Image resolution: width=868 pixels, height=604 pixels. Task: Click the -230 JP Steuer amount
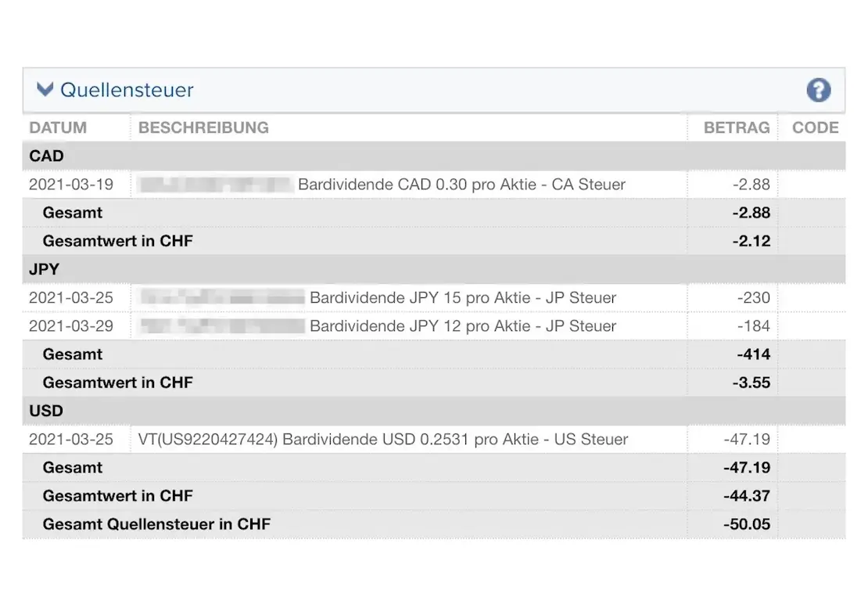coord(753,298)
